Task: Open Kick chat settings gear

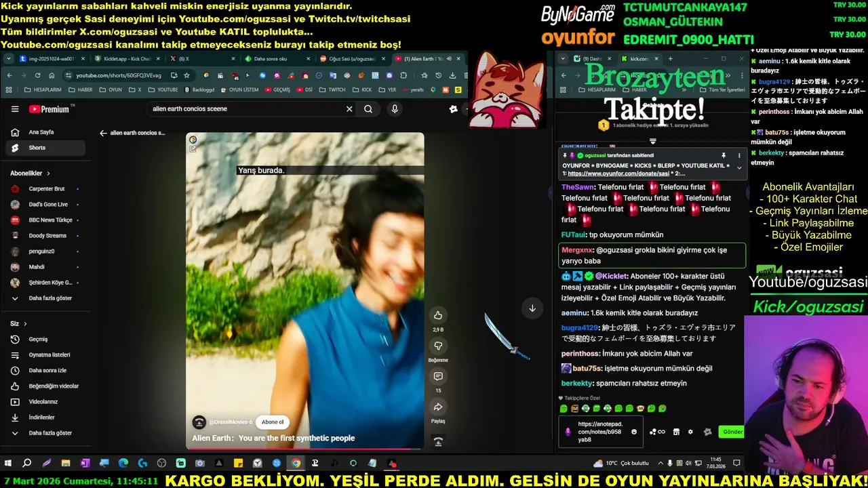Action: [x=690, y=432]
